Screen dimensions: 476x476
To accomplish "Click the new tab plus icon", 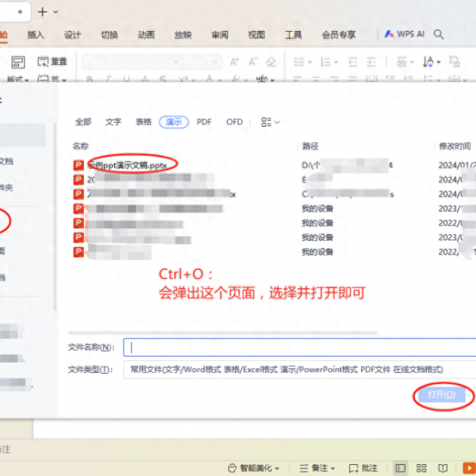I will coord(42,12).
